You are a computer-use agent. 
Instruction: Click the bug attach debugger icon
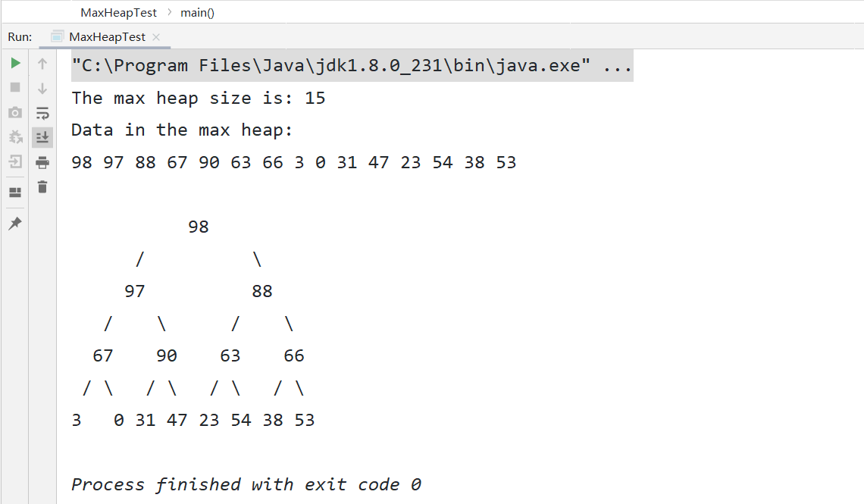15,137
